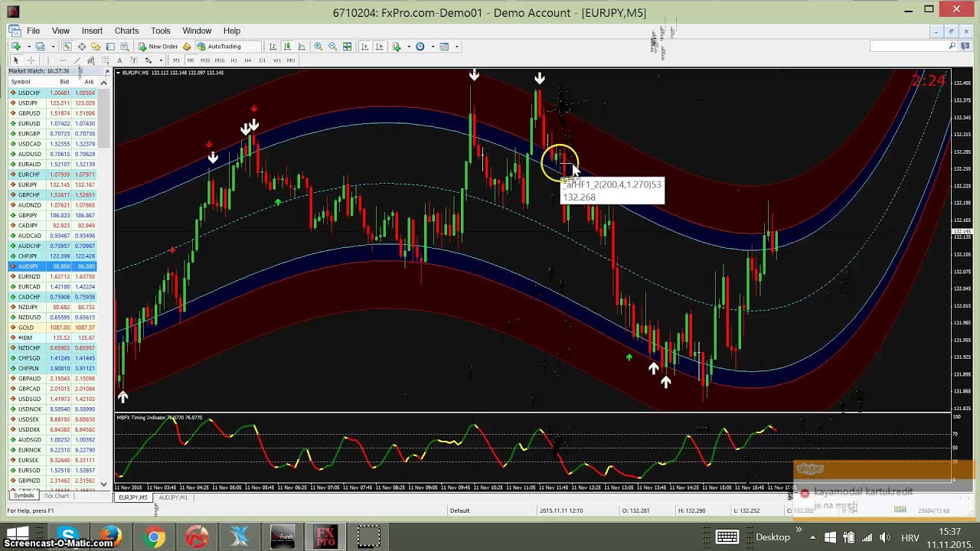The width and height of the screenshot is (980, 551).
Task: Select the Tick Chart tab
Action: 57,496
